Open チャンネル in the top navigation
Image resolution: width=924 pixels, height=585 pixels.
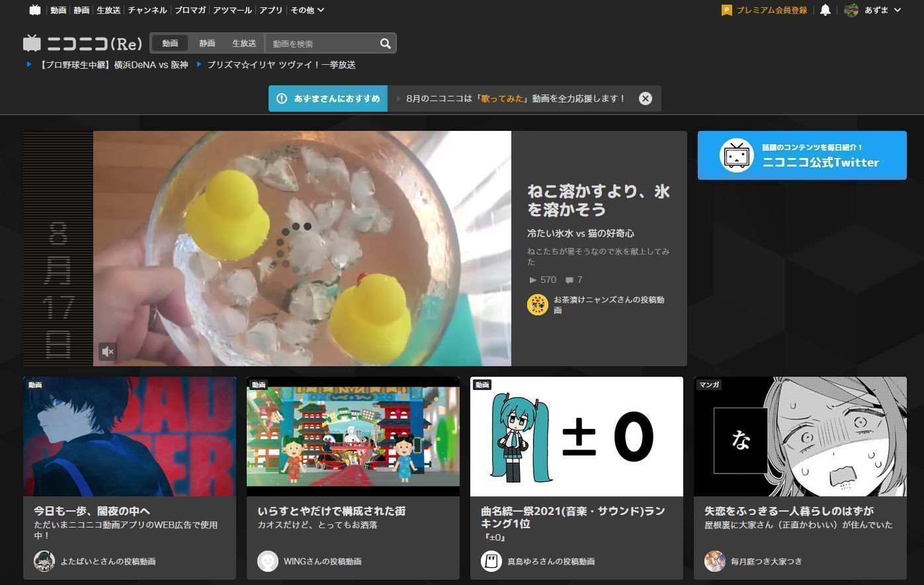147,10
